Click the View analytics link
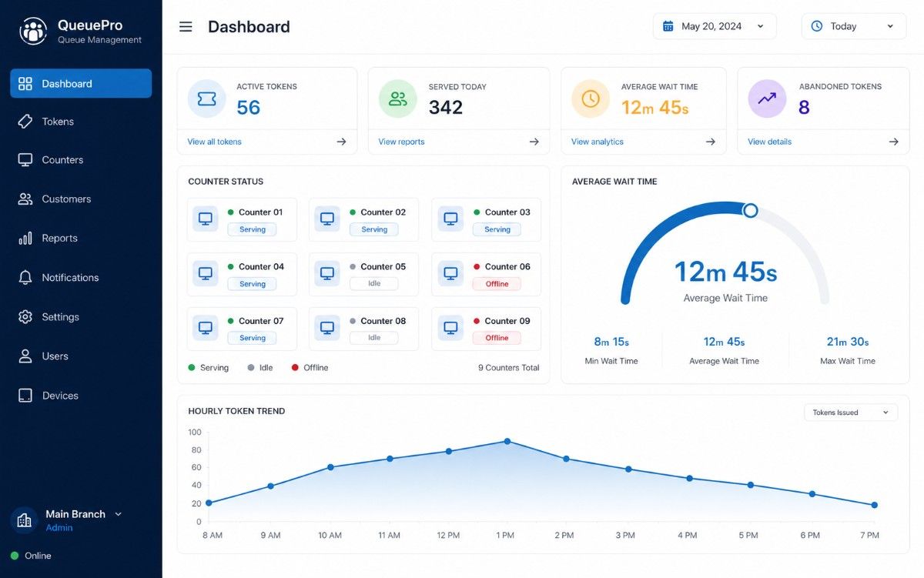924x578 pixels. pyautogui.click(x=598, y=142)
